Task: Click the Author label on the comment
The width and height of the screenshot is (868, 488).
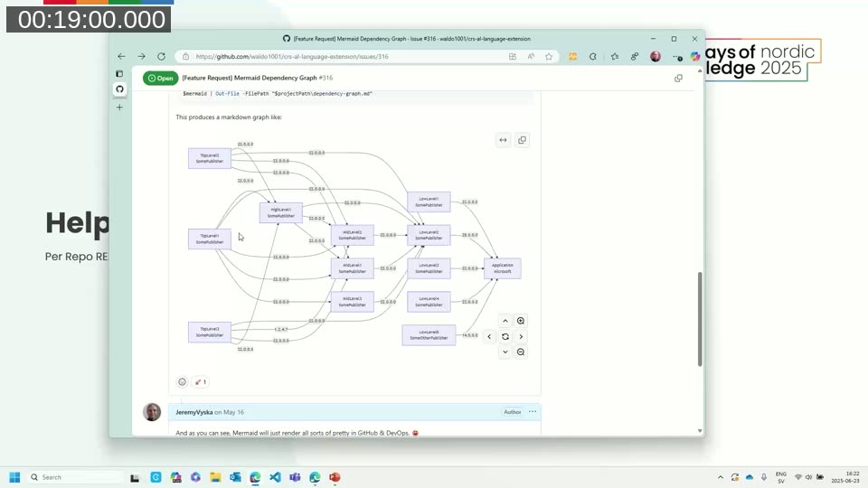Action: 513,412
